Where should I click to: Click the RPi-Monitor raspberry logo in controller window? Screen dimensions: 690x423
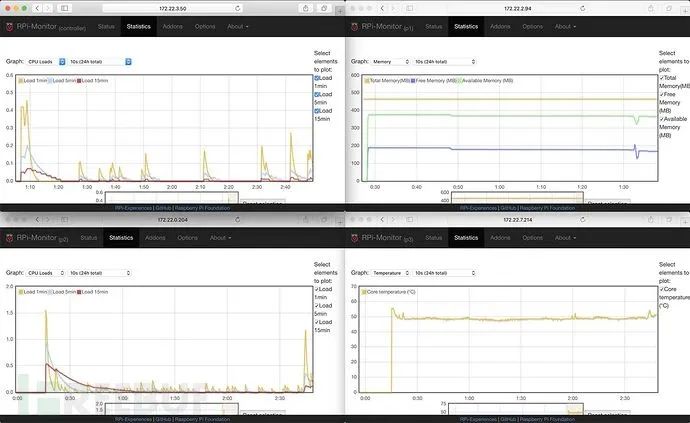tap(9, 27)
